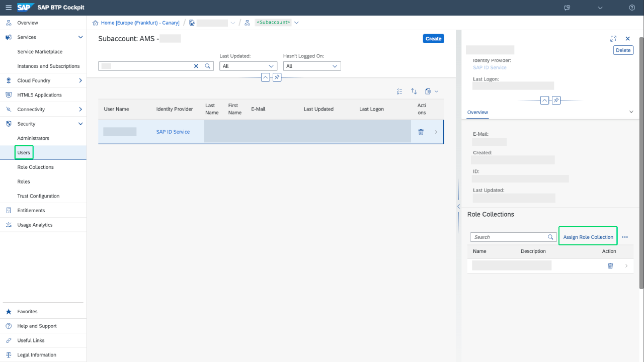Collapse the users list header
This screenshot has height=362, width=644.
265,77
